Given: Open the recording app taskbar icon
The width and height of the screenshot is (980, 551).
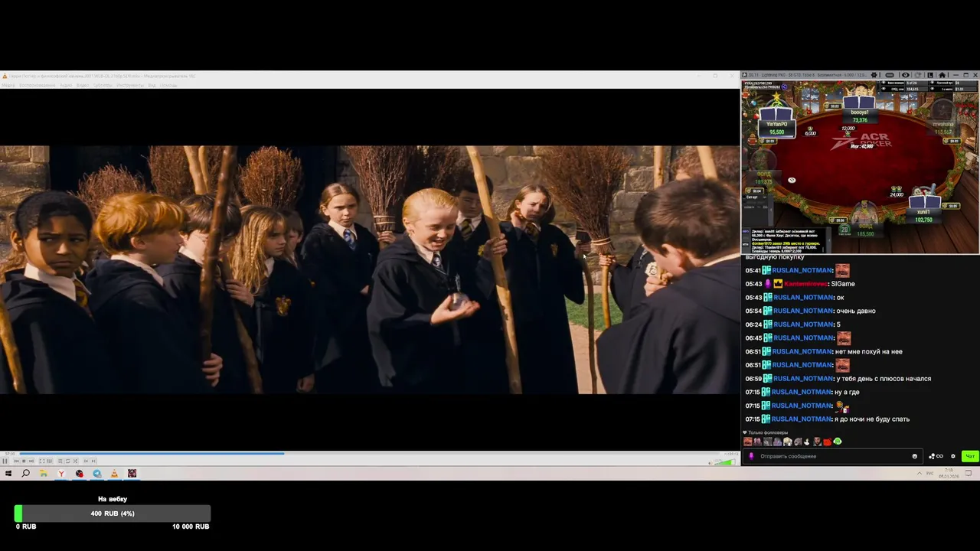Looking at the screenshot, I should click(80, 474).
